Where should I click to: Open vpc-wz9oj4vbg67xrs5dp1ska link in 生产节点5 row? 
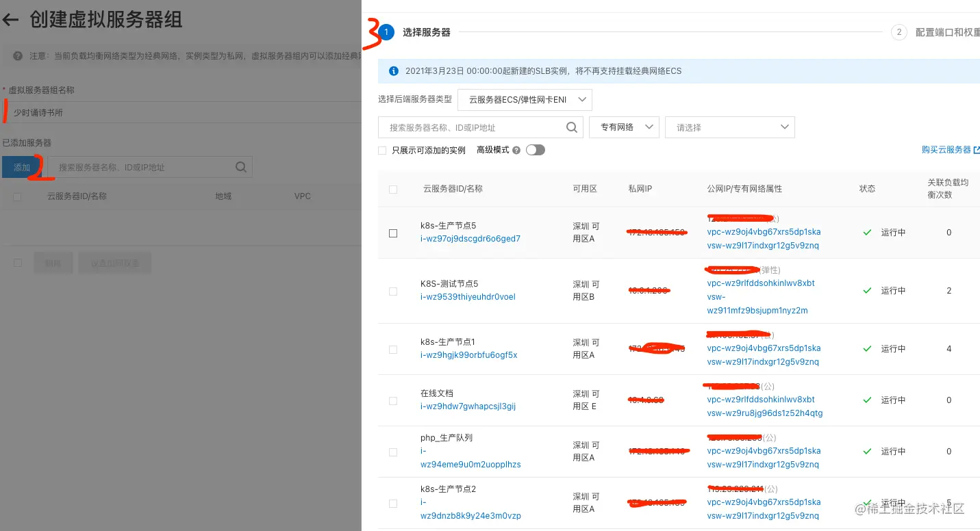point(764,232)
